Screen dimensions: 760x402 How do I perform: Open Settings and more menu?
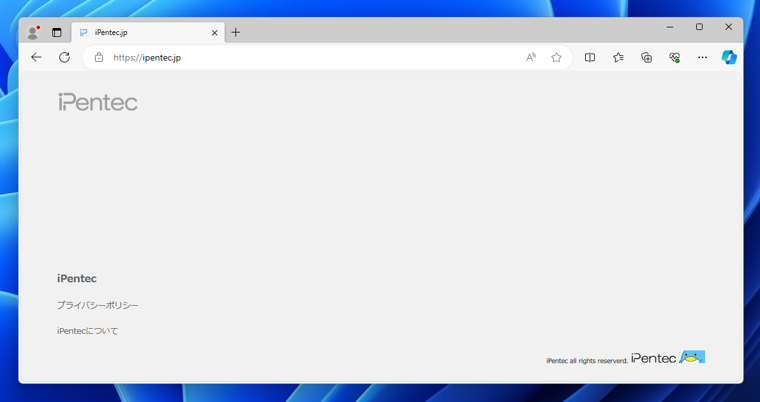pyautogui.click(x=702, y=57)
